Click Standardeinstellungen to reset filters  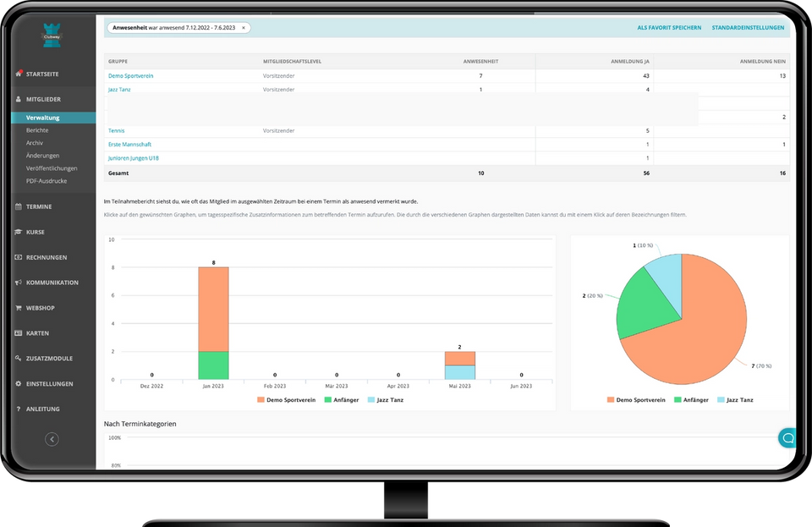tap(748, 28)
